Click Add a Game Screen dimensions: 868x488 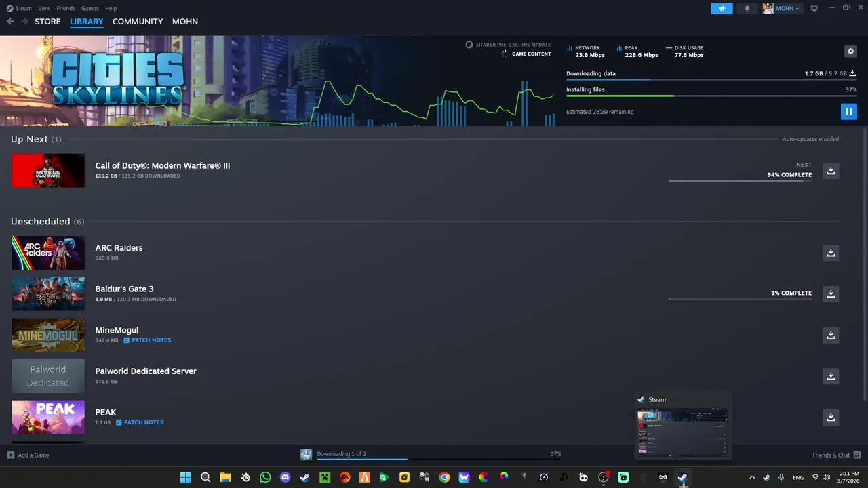click(x=28, y=455)
